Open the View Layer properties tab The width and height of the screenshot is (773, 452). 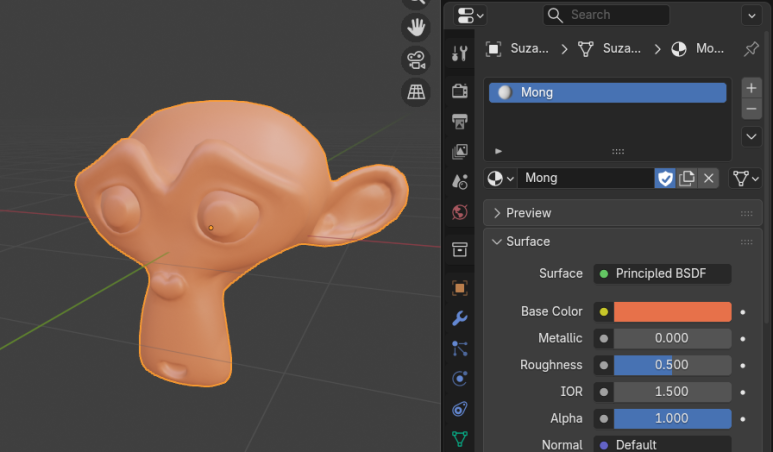[459, 151]
